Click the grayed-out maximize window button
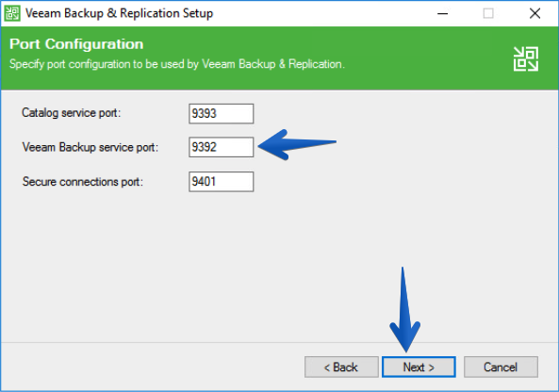Viewport: 559px width, 392px height. (x=488, y=13)
